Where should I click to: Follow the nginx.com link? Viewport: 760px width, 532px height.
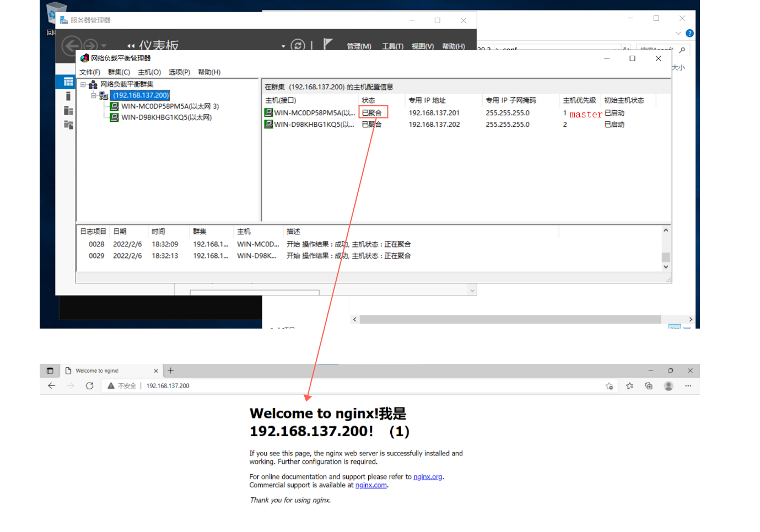click(x=371, y=485)
